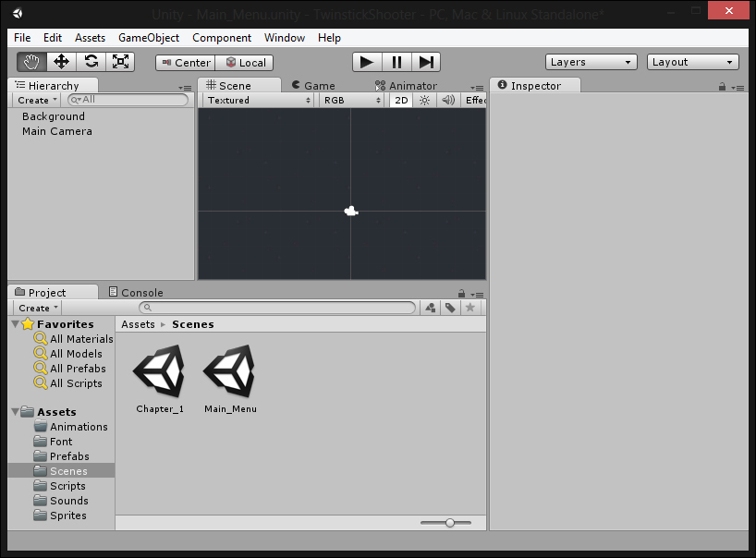This screenshot has height=558, width=756.
Task: Toggle 2D scene view mode
Action: coord(401,100)
